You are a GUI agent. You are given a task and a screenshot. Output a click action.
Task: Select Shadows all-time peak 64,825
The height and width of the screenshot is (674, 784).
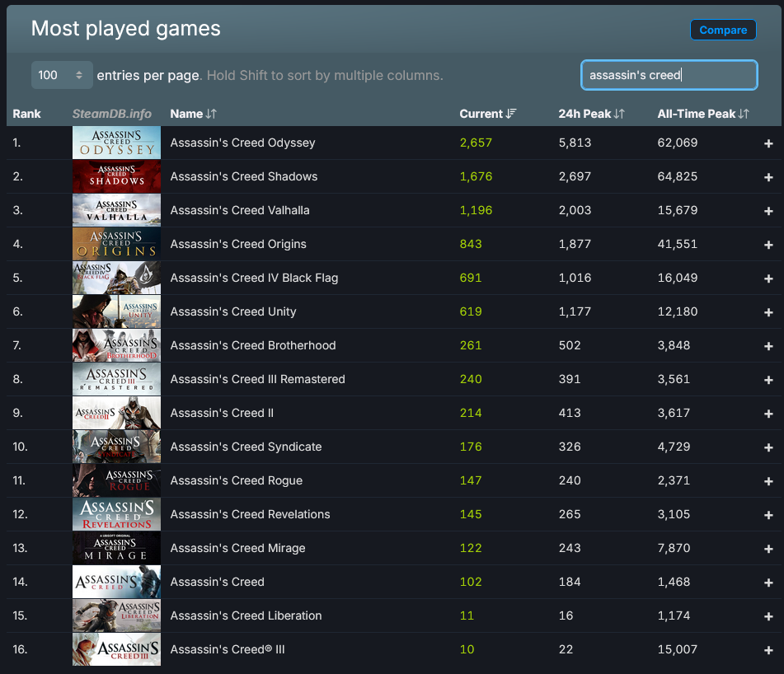point(677,176)
